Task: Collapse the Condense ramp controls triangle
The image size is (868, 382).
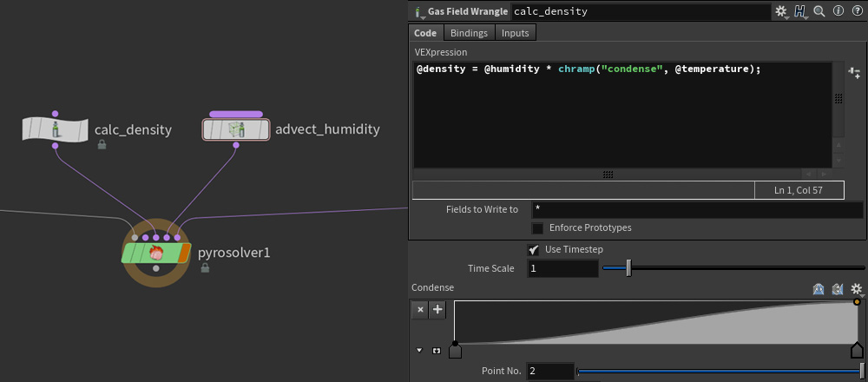Action: point(421,351)
